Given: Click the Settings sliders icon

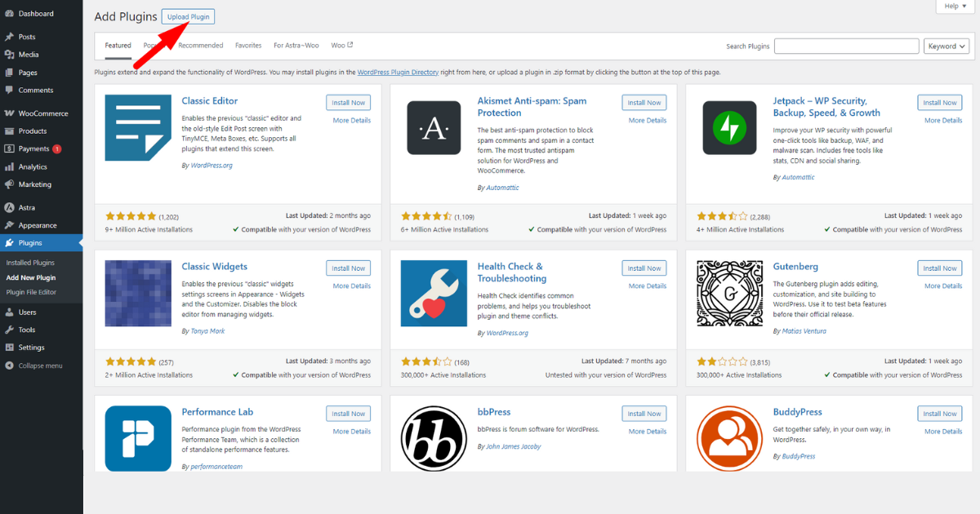Looking at the screenshot, I should 8,348.
